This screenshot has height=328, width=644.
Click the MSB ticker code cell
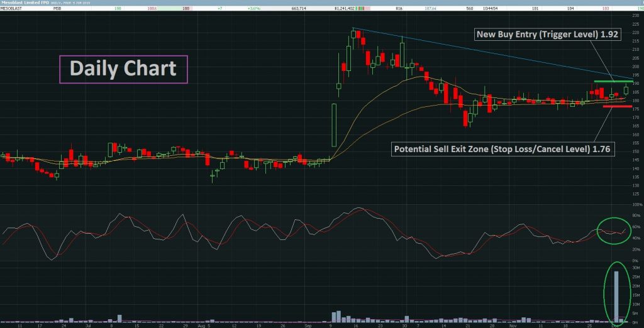pos(57,8)
